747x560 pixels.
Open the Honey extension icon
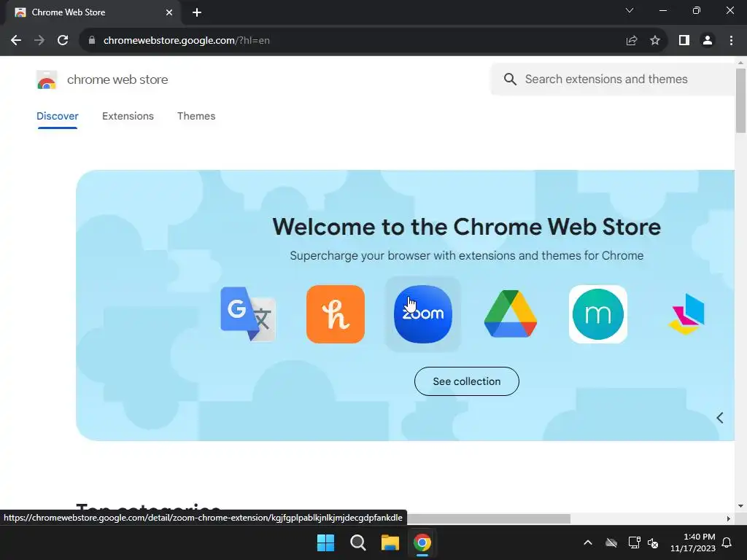click(x=336, y=314)
